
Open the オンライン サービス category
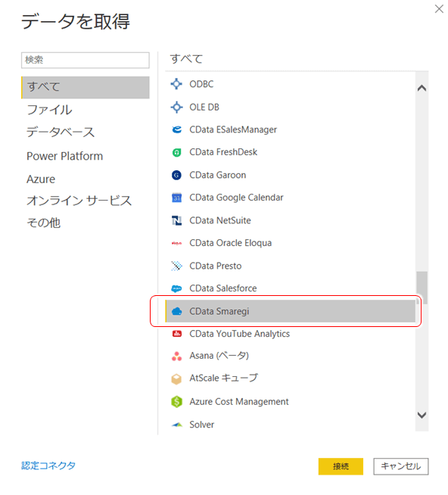(x=79, y=201)
